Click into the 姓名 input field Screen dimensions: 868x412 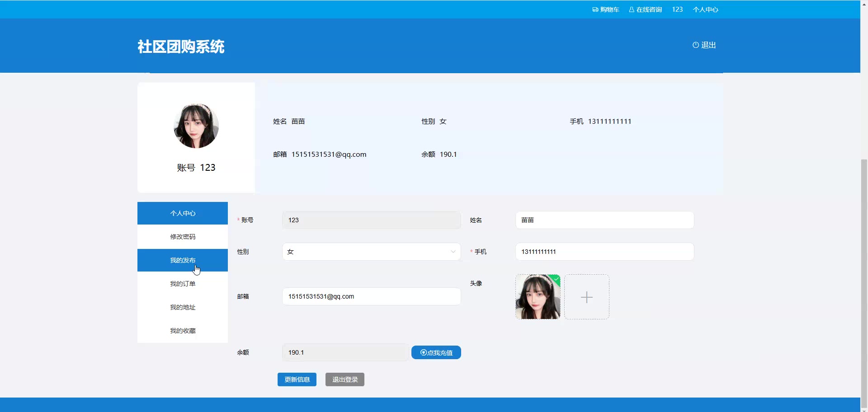(x=604, y=220)
